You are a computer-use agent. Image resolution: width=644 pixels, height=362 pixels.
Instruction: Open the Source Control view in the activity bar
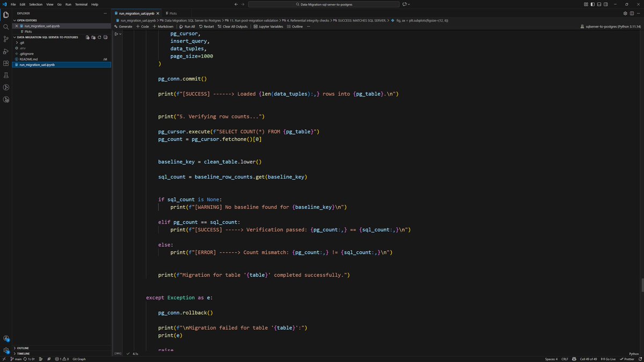point(6,39)
